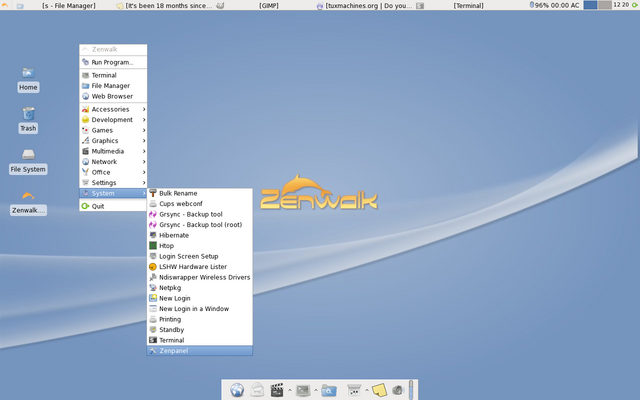
Task: Select New Login in a Window
Action: coord(200,309)
